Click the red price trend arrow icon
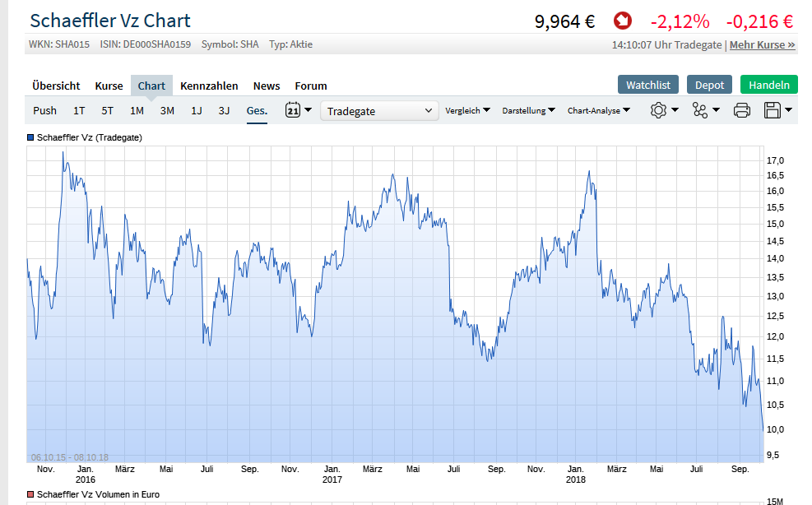 [x=623, y=21]
